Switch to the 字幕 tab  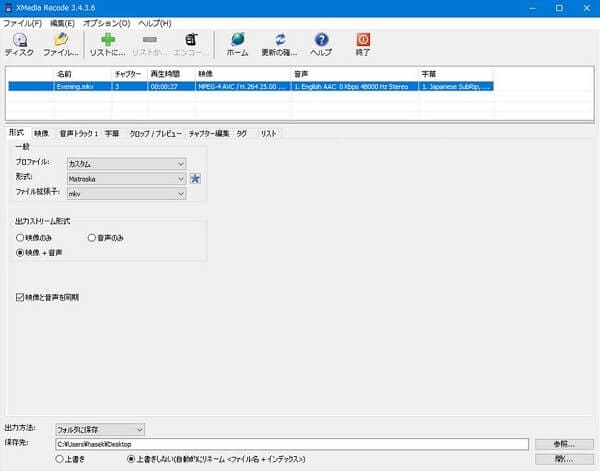112,134
